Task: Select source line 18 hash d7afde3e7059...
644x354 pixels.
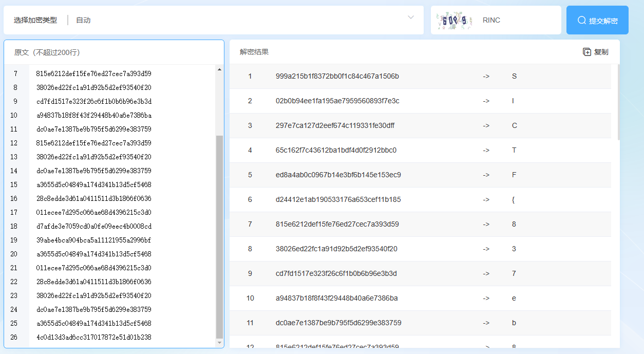Action: pyautogui.click(x=94, y=226)
